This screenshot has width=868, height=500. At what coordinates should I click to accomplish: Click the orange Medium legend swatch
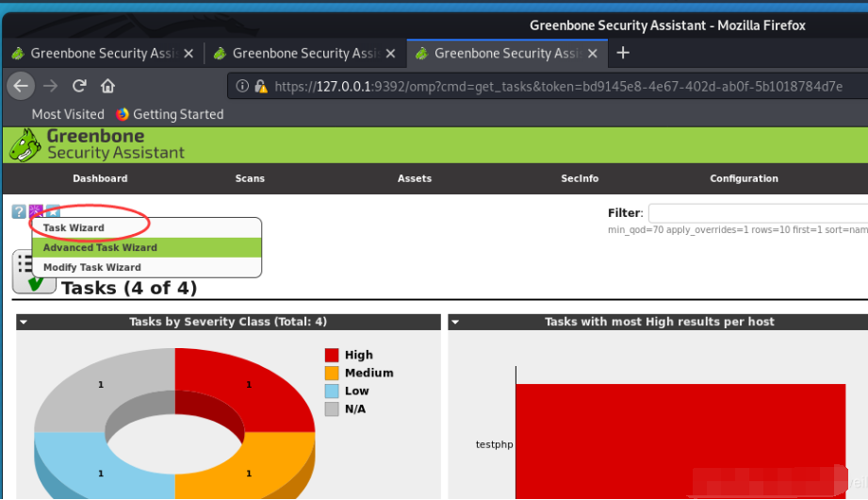pyautogui.click(x=332, y=373)
